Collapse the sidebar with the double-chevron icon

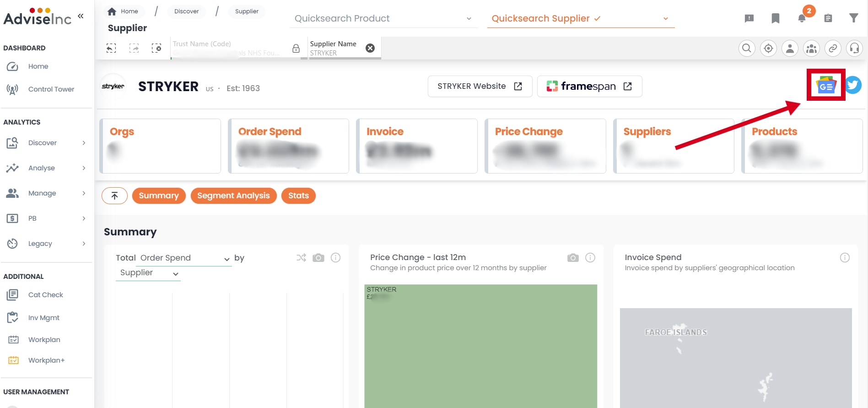tap(81, 16)
